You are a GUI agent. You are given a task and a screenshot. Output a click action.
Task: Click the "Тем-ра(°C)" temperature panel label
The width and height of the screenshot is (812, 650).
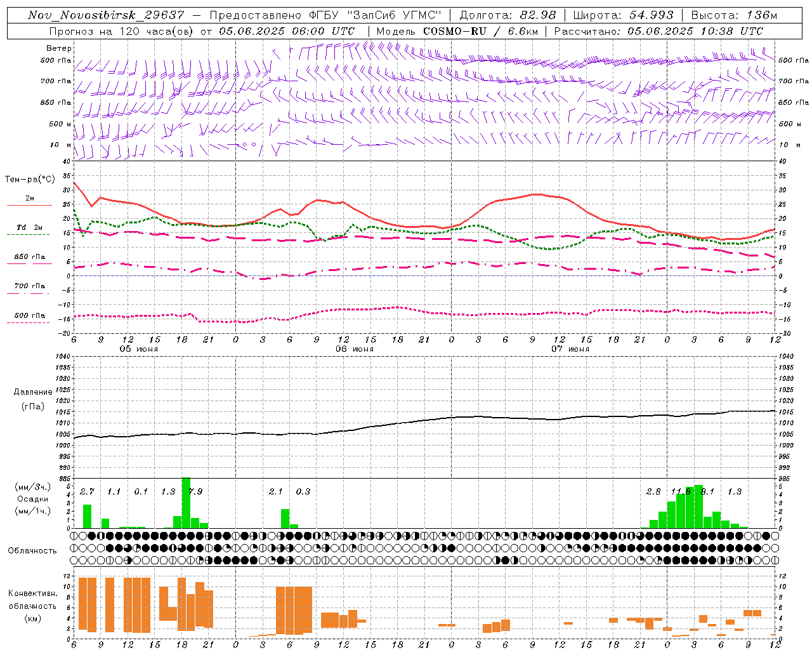[x=30, y=180]
